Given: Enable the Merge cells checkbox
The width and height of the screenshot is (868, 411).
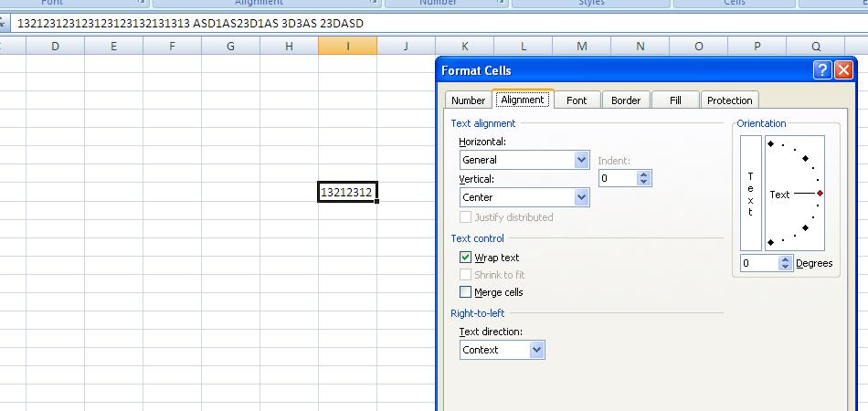Looking at the screenshot, I should pos(466,292).
